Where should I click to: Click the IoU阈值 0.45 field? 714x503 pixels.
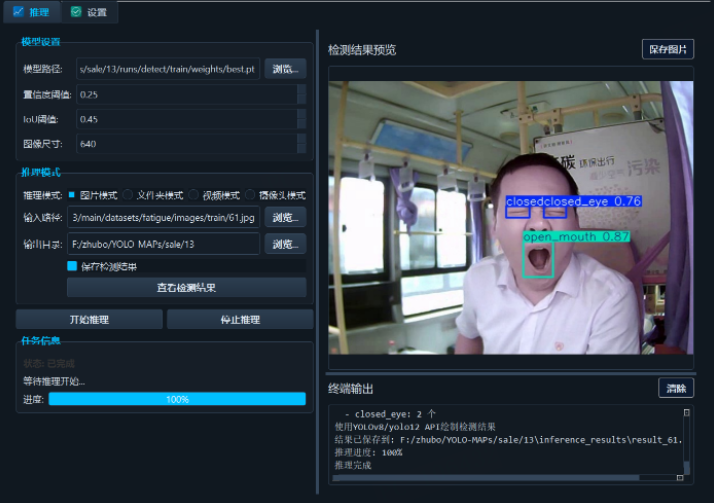click(x=187, y=119)
